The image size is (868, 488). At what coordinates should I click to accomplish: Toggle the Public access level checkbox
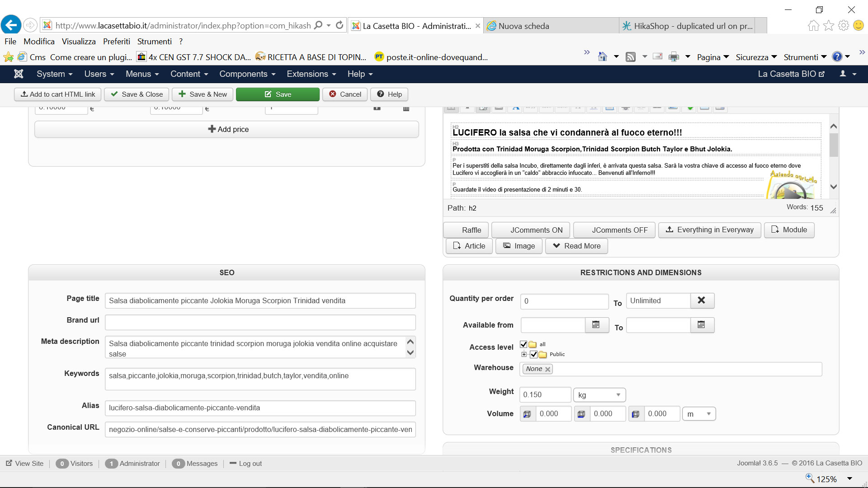click(533, 354)
